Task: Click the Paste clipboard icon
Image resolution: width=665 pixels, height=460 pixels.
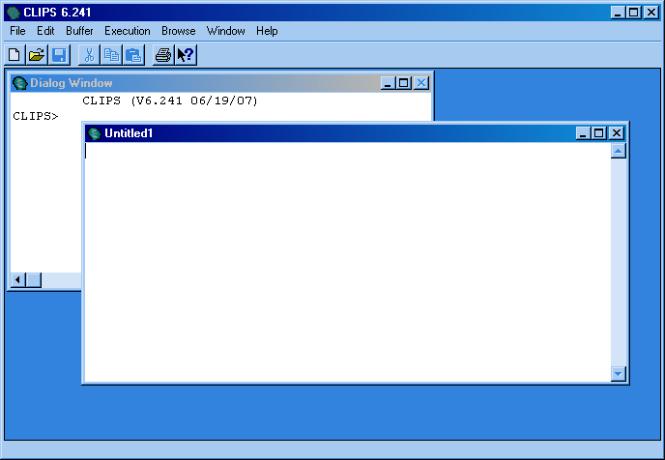Action: click(134, 55)
